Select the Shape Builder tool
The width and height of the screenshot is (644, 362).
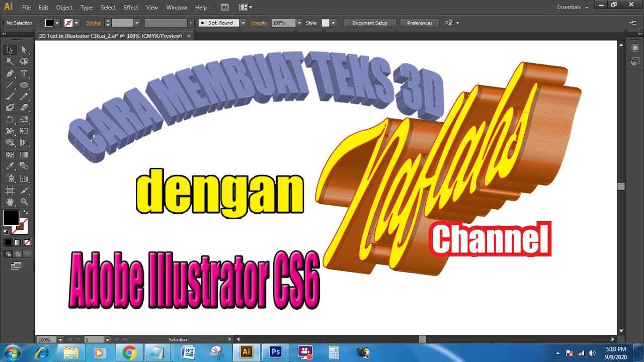coord(10,143)
